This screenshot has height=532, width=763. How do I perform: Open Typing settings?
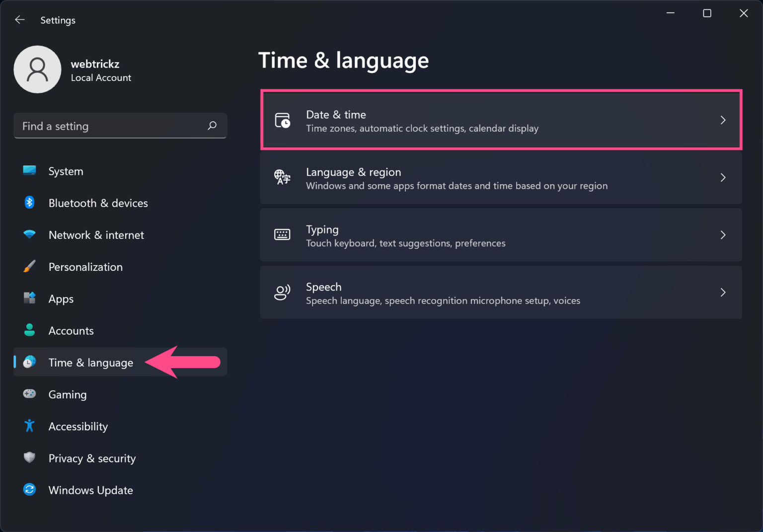coord(501,235)
